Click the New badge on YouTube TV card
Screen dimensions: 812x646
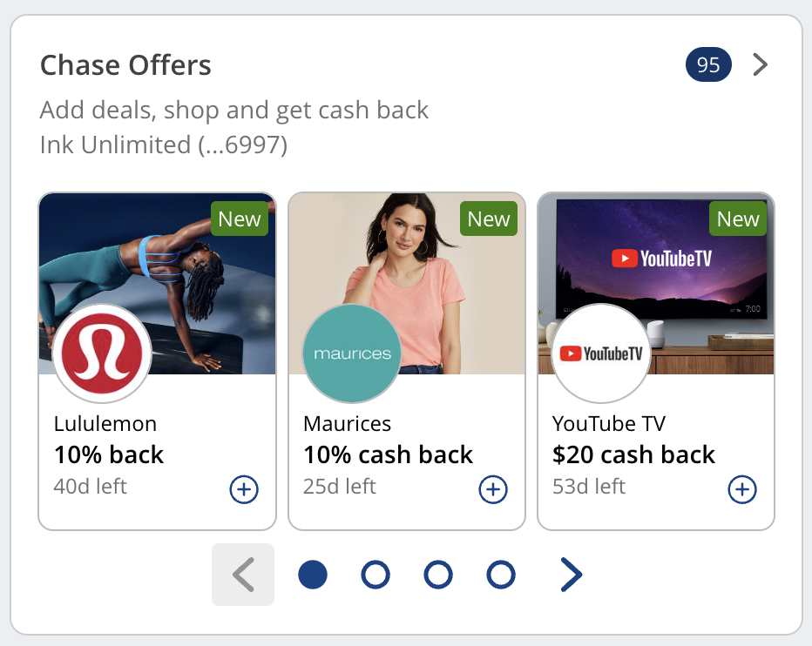pyautogui.click(x=738, y=219)
